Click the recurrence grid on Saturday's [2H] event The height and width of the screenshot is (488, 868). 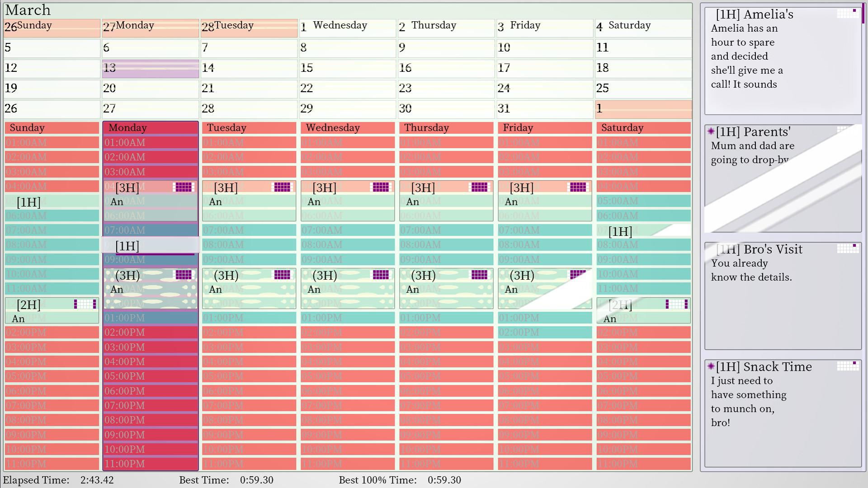point(676,304)
